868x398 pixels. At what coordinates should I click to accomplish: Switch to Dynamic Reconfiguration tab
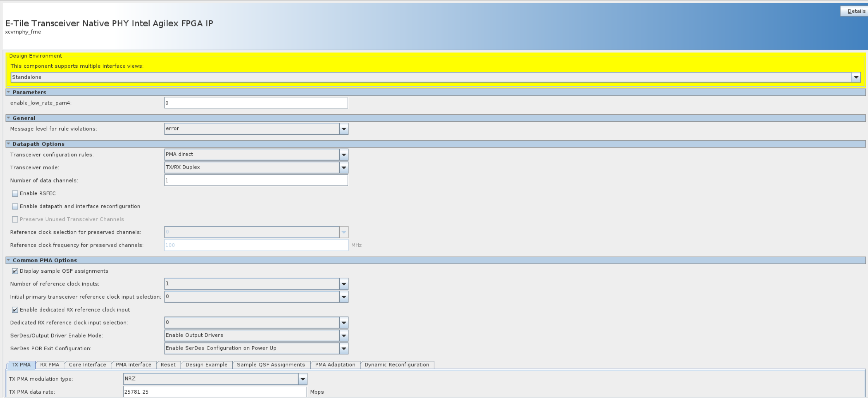pos(396,364)
